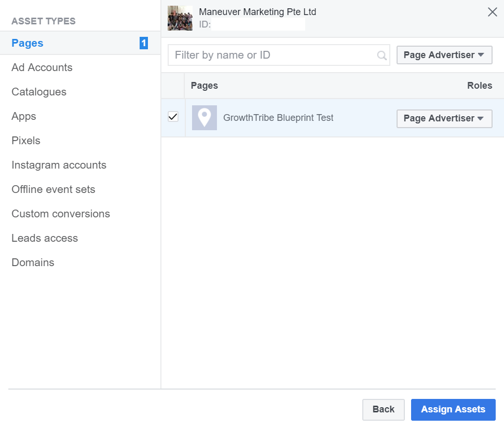504x429 pixels.
Task: Go to the Apps asset type
Action: pyautogui.click(x=24, y=116)
